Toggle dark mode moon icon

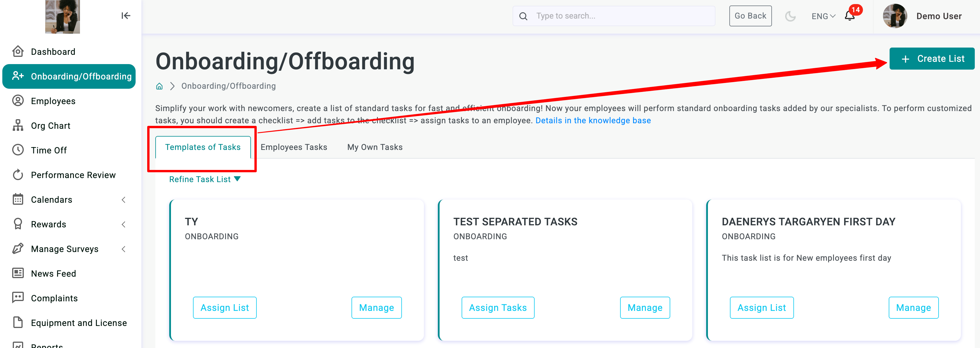[x=790, y=16]
